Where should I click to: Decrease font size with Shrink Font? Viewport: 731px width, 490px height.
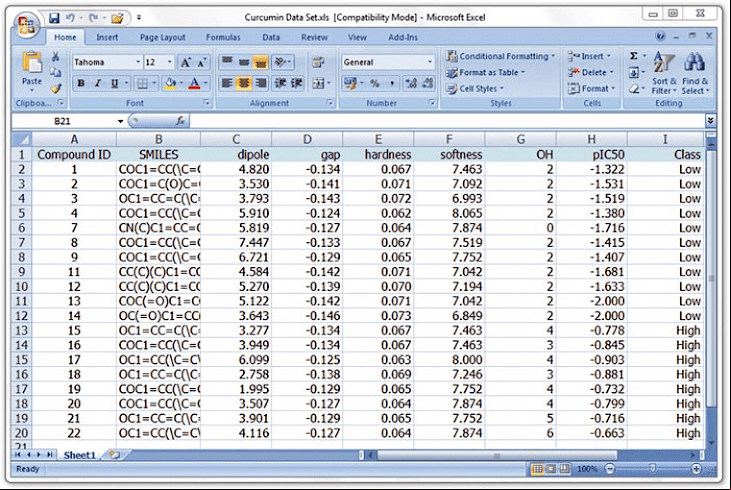(201, 62)
